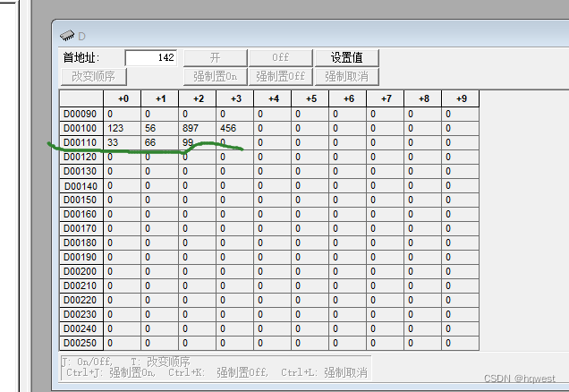Click the 开 button
569x392 pixels.
click(x=216, y=57)
